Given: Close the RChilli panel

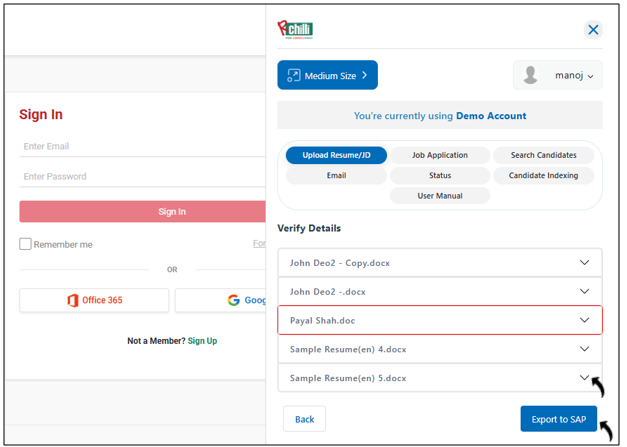Looking at the screenshot, I should click(593, 30).
